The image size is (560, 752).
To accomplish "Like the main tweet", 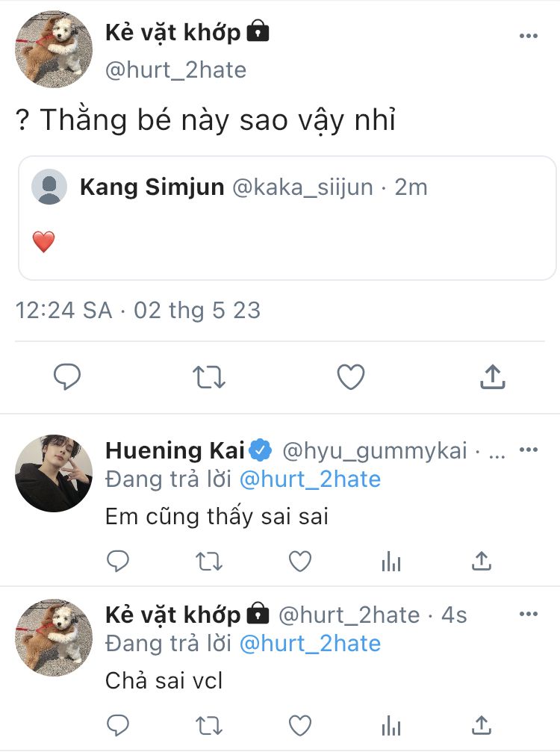I will click(350, 377).
